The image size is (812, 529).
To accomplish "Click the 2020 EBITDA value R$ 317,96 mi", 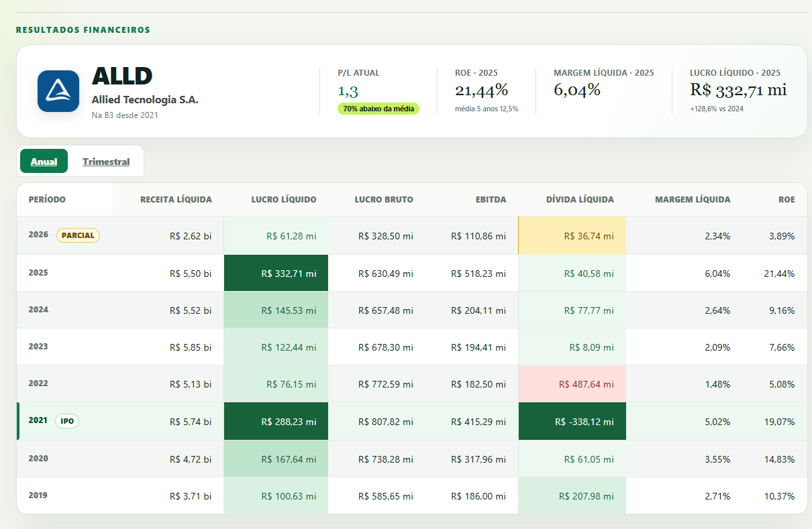I will point(478,459).
